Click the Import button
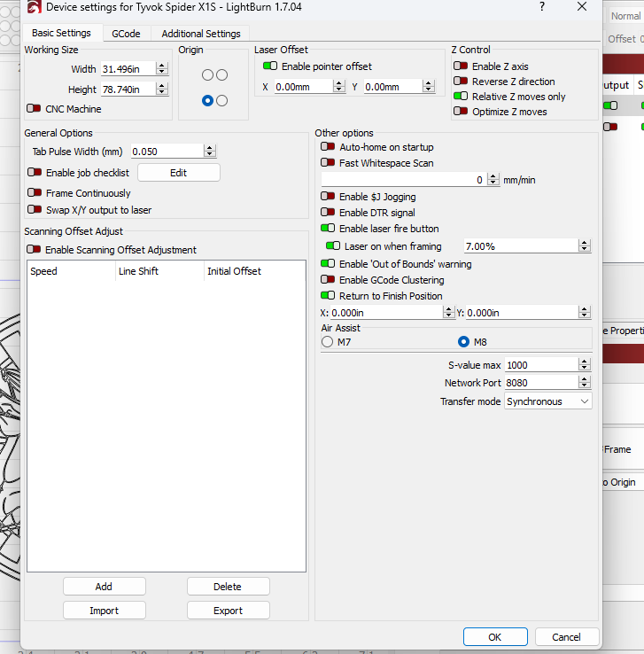This screenshot has width=644, height=654. click(x=105, y=611)
